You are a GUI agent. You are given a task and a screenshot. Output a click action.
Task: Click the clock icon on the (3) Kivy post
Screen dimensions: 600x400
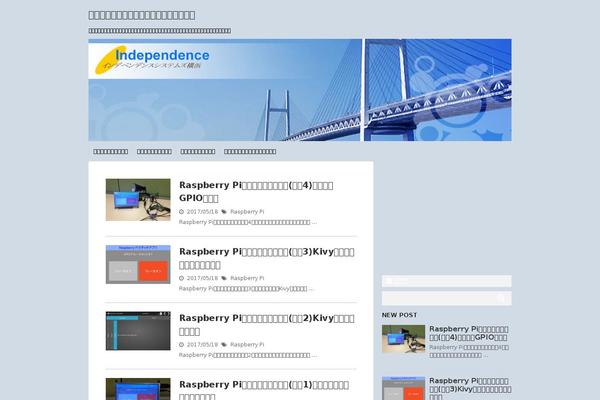point(181,278)
